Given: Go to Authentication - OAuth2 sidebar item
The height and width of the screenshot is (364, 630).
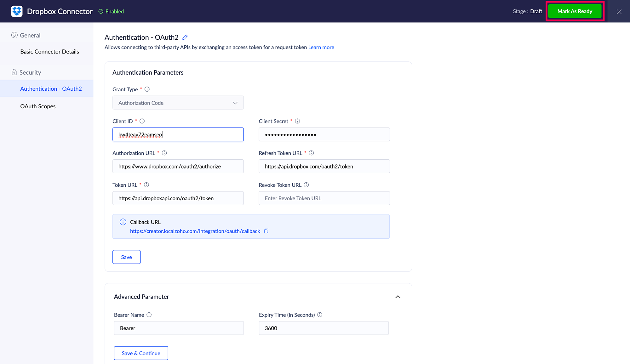Looking at the screenshot, I should [x=51, y=89].
